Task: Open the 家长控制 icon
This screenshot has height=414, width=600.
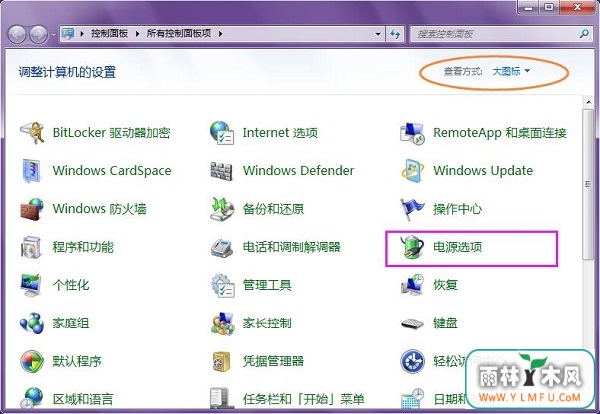Action: click(x=222, y=324)
